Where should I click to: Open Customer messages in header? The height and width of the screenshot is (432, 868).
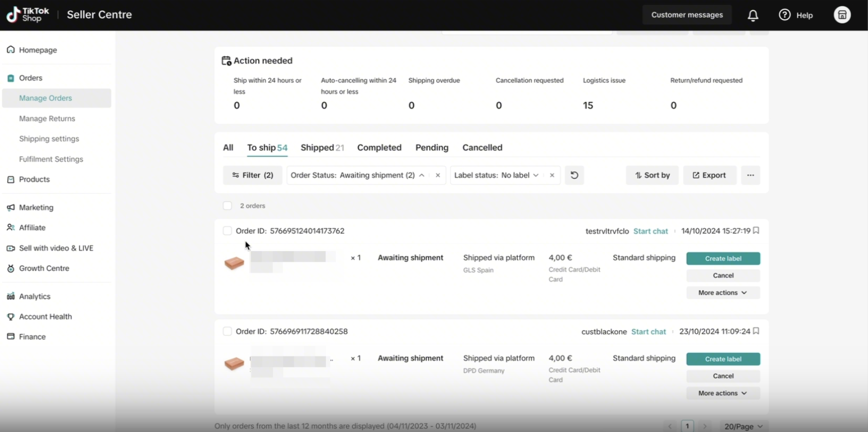(x=687, y=15)
